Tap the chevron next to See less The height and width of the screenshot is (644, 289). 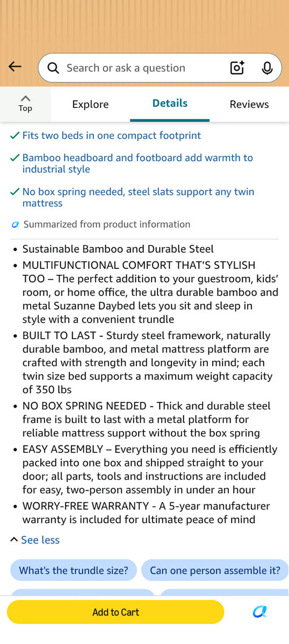click(x=14, y=539)
